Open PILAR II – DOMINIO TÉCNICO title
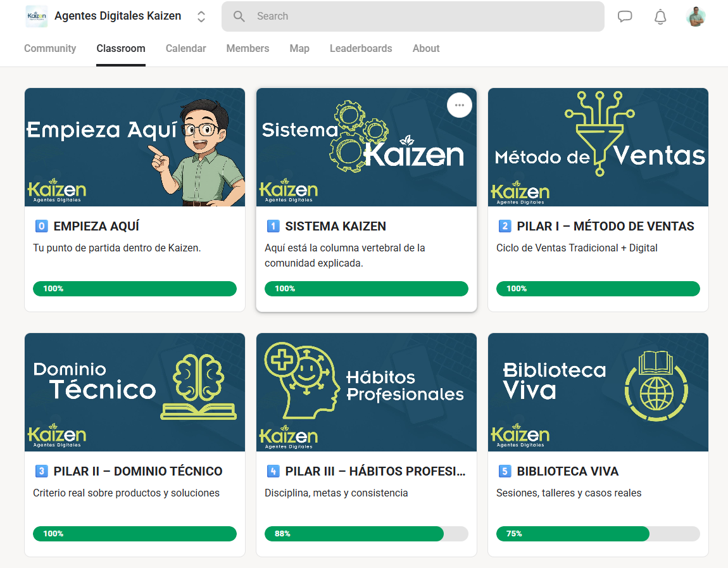 click(138, 471)
